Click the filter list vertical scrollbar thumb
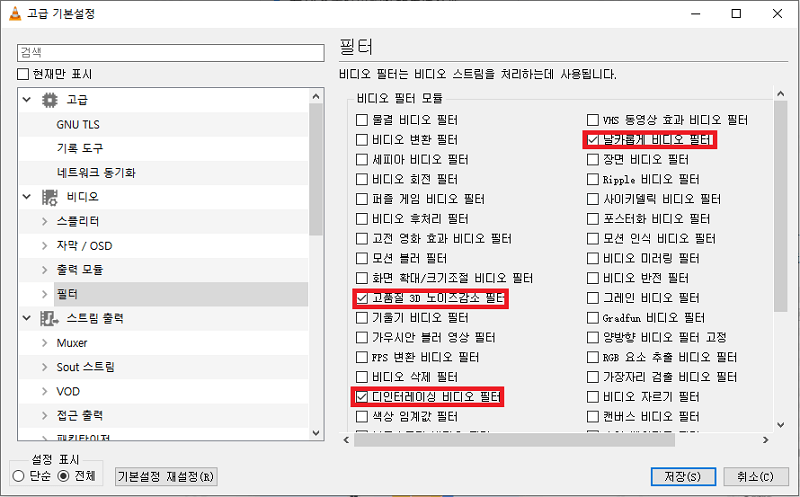Screen dimensions: 800x497 (780, 206)
